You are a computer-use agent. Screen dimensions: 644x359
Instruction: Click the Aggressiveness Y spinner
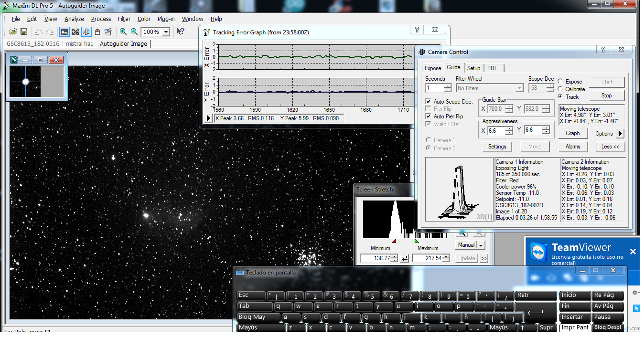pyautogui.click(x=546, y=130)
